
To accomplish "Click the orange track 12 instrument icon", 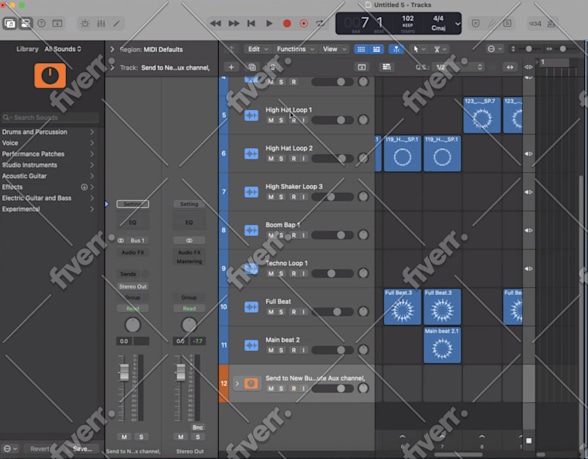I will click(251, 384).
